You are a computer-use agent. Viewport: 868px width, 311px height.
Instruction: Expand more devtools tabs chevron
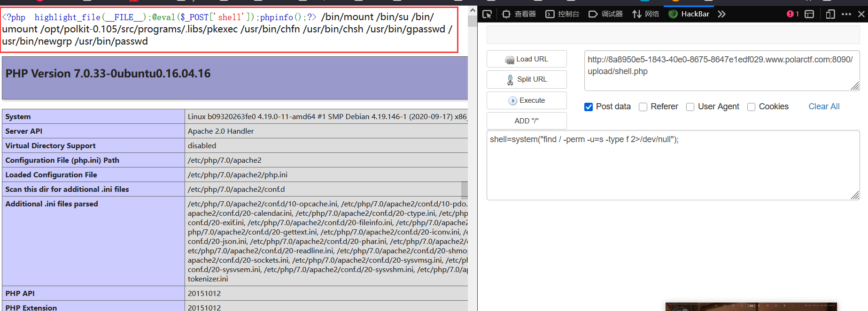pos(721,14)
